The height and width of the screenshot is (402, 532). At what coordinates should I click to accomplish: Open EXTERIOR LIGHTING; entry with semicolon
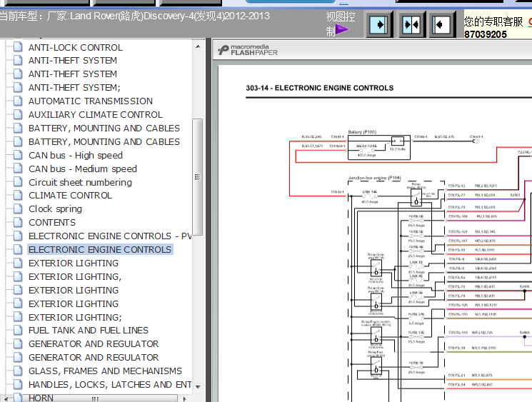(75, 318)
